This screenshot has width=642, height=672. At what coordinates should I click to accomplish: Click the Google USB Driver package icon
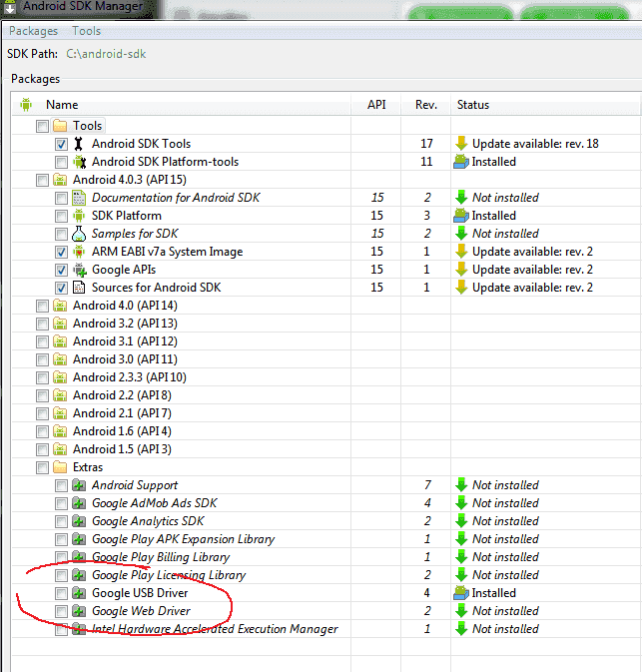pyautogui.click(x=79, y=593)
